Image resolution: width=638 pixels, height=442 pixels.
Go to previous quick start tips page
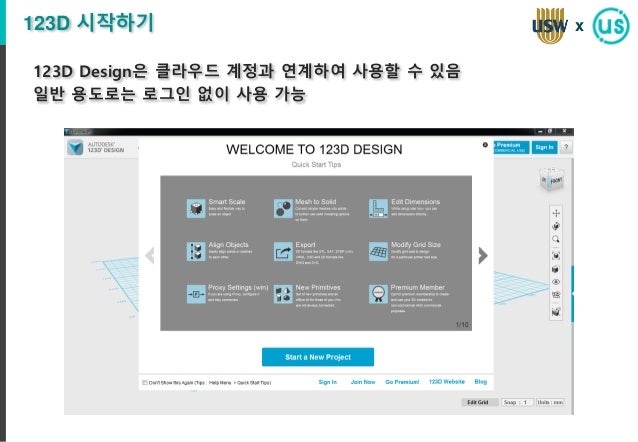[x=150, y=256]
